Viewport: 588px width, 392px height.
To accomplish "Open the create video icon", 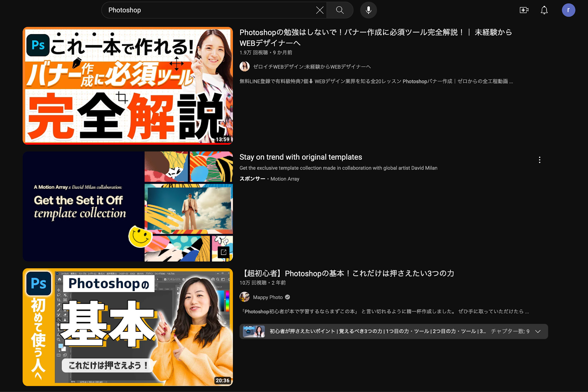I will click(524, 10).
